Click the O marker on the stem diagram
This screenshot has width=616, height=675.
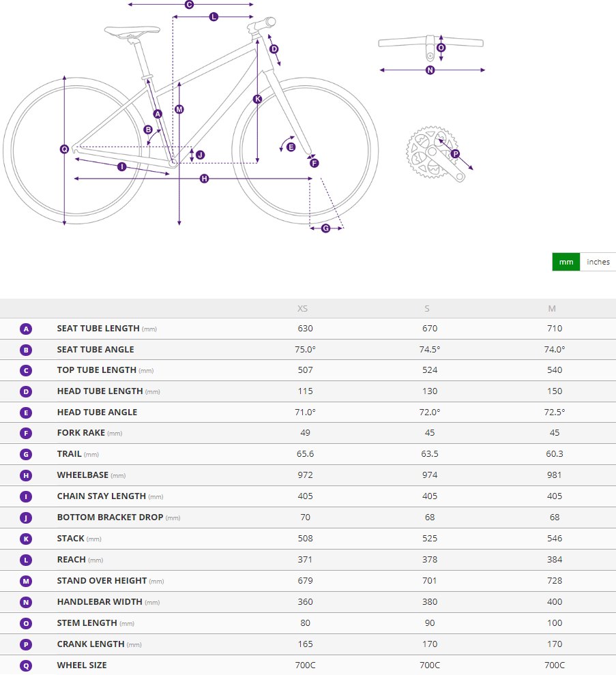pyautogui.click(x=441, y=48)
